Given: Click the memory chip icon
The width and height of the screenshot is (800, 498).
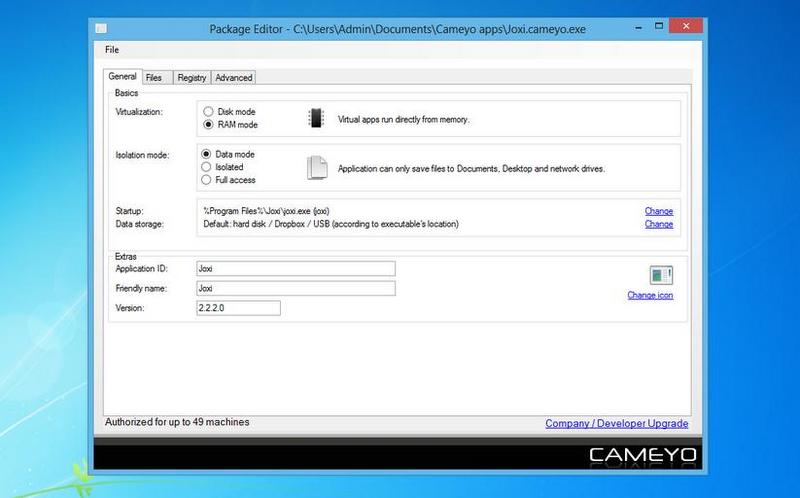Looking at the screenshot, I should pos(316,118).
